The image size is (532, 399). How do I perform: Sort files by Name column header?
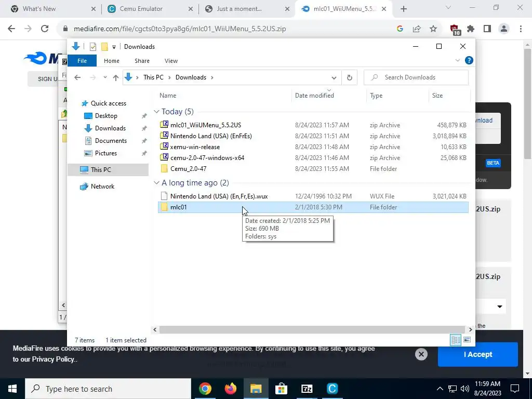coord(224,96)
